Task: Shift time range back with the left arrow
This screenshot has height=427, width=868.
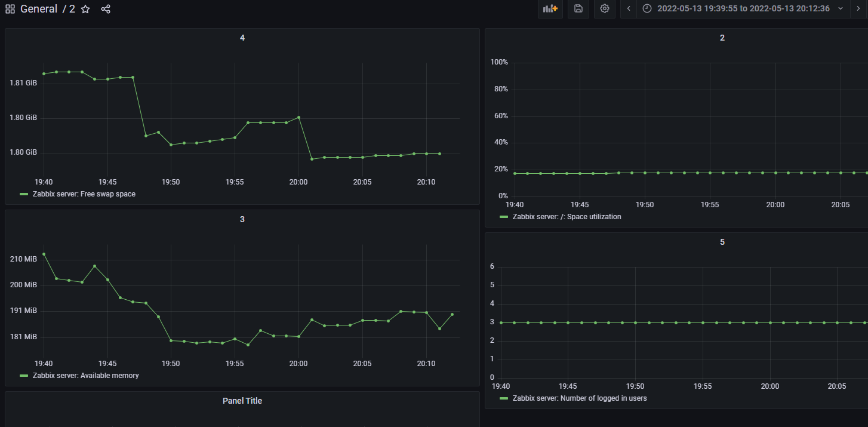Action: click(x=627, y=8)
